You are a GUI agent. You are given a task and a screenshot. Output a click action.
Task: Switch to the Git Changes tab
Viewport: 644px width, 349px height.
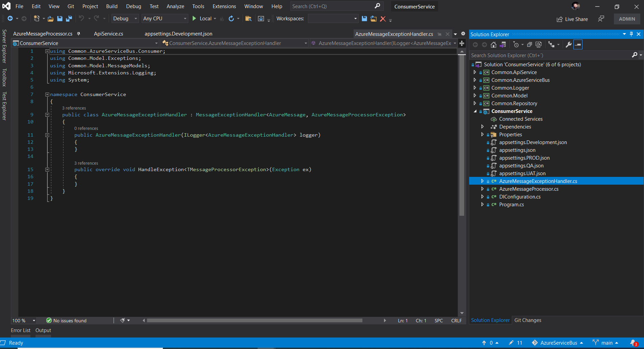527,320
